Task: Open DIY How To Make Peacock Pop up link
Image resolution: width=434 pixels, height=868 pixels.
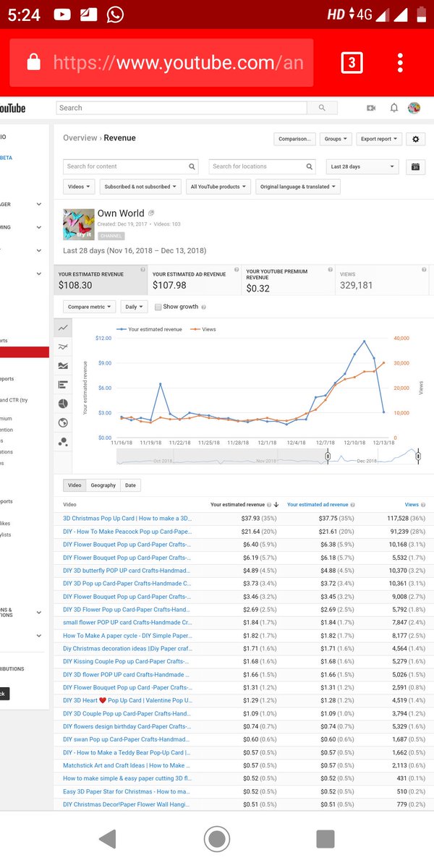Action: [x=127, y=531]
